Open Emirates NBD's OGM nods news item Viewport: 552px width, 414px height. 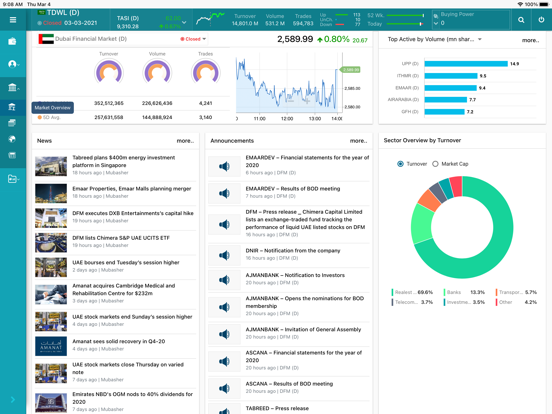pos(115,401)
